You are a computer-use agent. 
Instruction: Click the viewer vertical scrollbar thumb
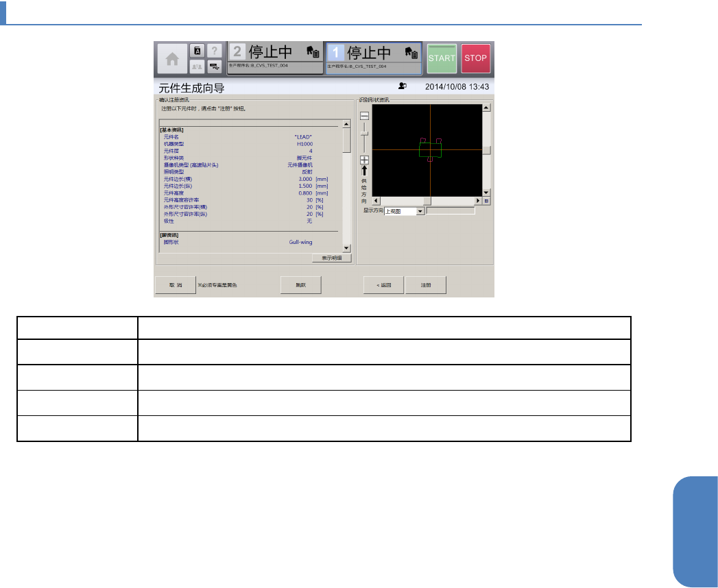point(486,151)
